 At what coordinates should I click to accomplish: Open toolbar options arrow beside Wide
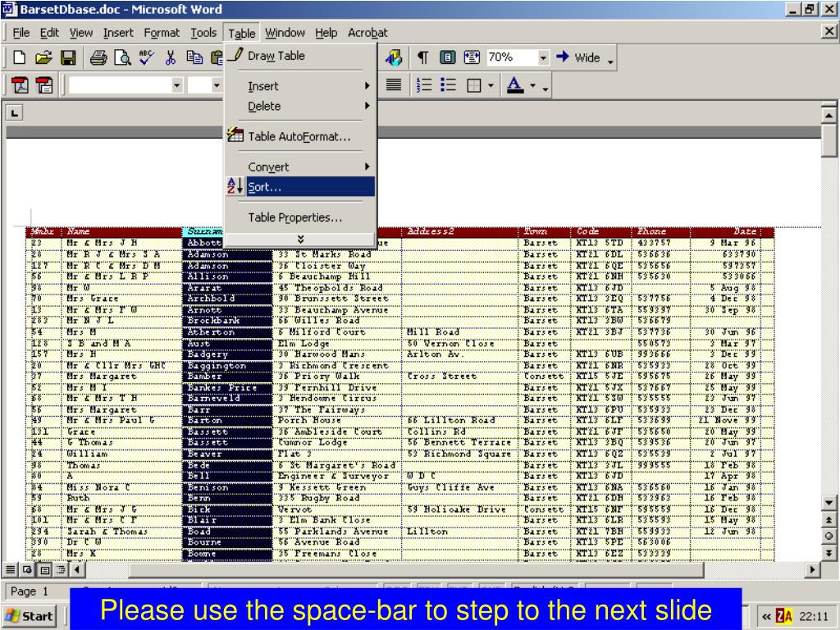tap(610, 60)
